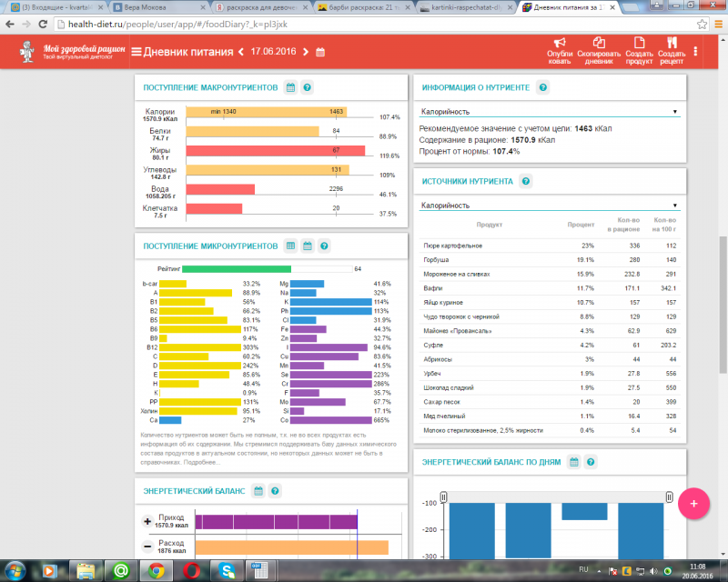Bookmark this page with the star
Screen dimensions: 728x582
pyautogui.click(x=702, y=25)
